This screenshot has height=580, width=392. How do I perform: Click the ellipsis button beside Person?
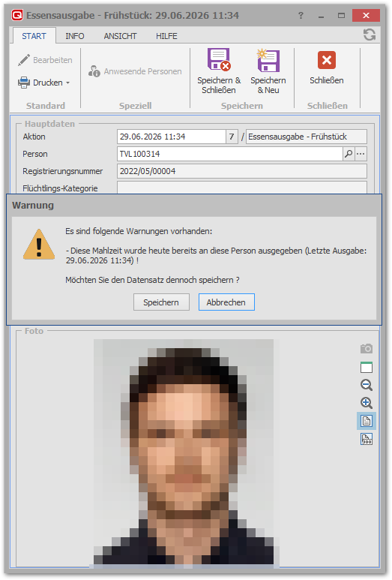point(361,154)
